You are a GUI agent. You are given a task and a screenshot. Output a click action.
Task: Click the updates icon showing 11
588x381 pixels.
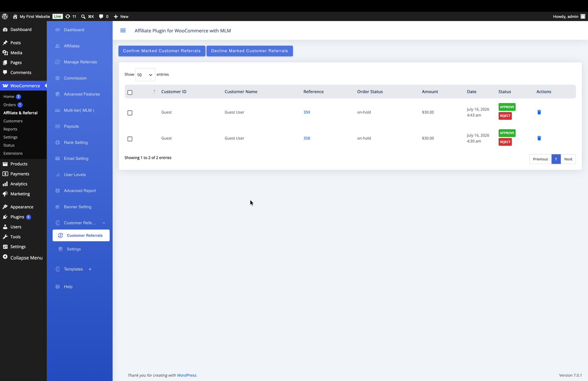(x=68, y=17)
